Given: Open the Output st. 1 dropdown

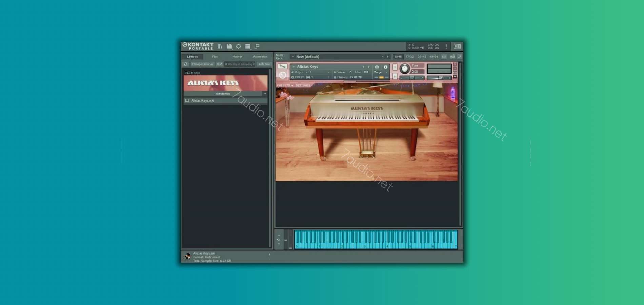Looking at the screenshot, I should 310,72.
